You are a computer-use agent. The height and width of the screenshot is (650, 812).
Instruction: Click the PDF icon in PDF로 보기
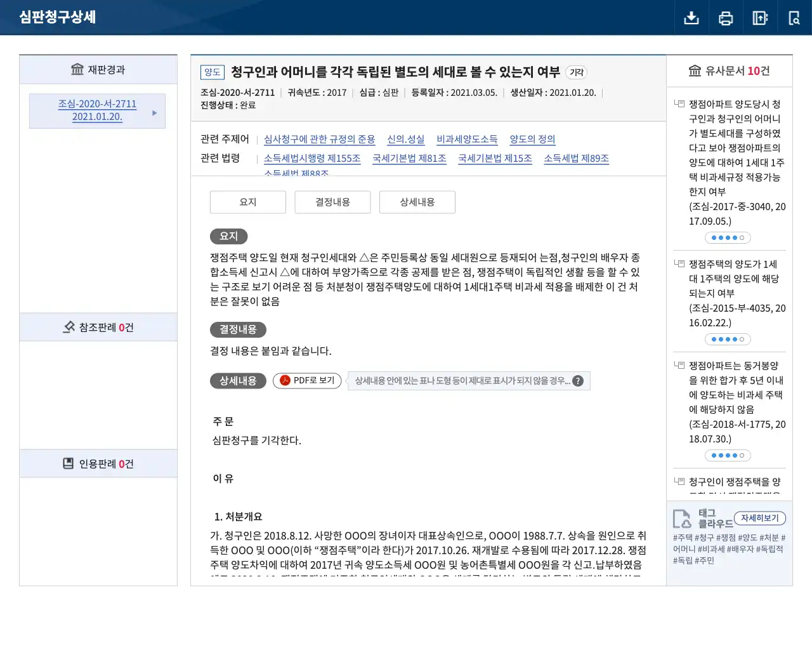click(285, 380)
